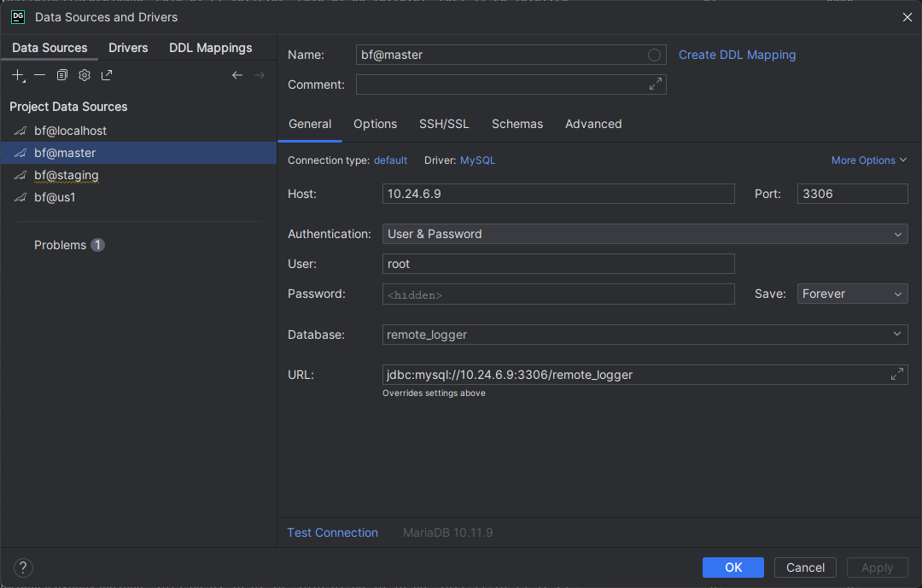Remove selected data source with minus icon
This screenshot has width=922, height=588.
tap(39, 75)
